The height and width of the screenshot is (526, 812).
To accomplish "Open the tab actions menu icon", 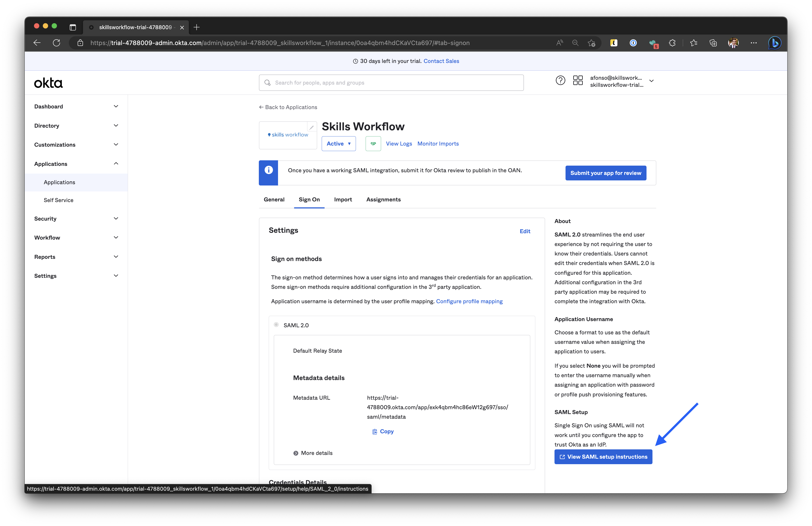I will [x=73, y=27].
